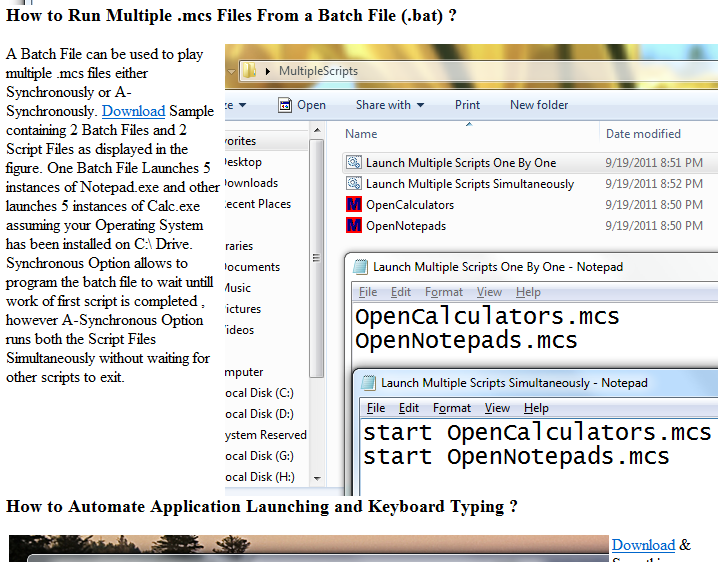
Task: Click Notepad icon in Simultaneously title bar
Action: pos(369,383)
